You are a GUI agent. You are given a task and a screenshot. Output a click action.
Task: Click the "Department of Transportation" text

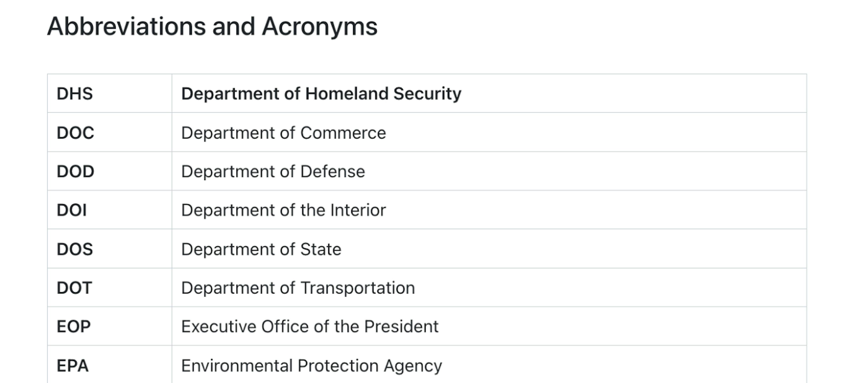[x=298, y=288]
